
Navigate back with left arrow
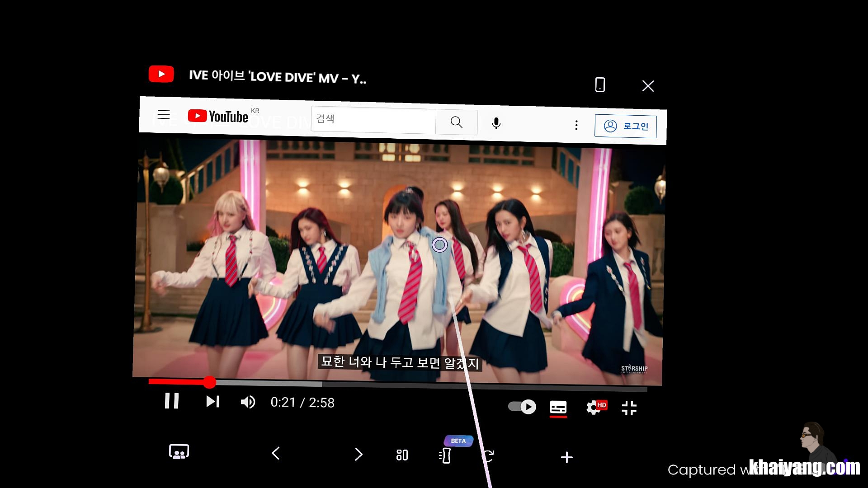click(x=276, y=453)
